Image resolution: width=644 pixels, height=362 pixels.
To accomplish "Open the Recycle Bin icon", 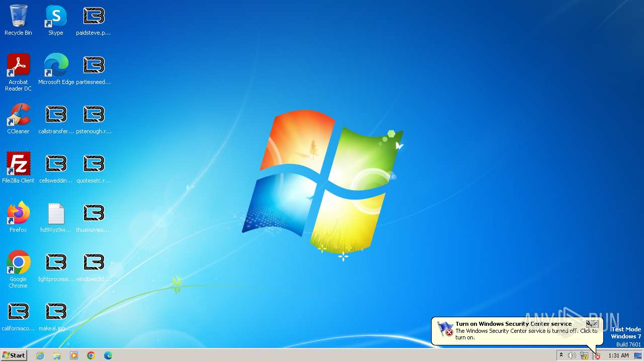I will point(18,20).
